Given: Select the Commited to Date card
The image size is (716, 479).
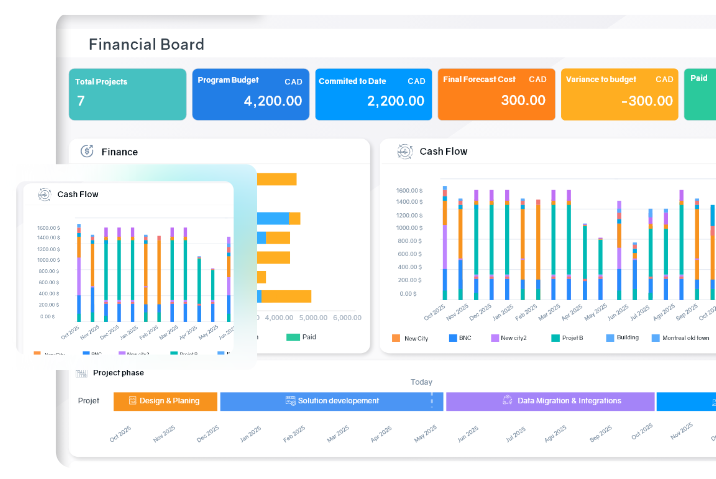Looking at the screenshot, I should coord(371,94).
